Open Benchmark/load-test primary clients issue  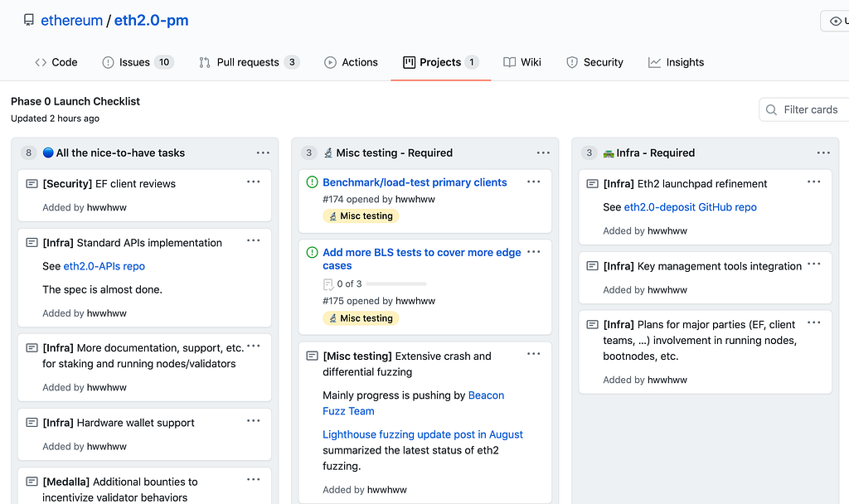(x=415, y=182)
